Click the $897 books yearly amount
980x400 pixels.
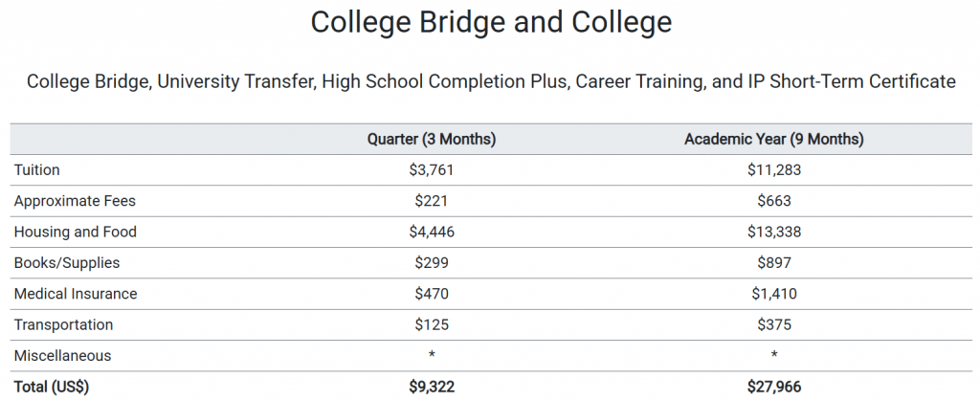coord(773,263)
